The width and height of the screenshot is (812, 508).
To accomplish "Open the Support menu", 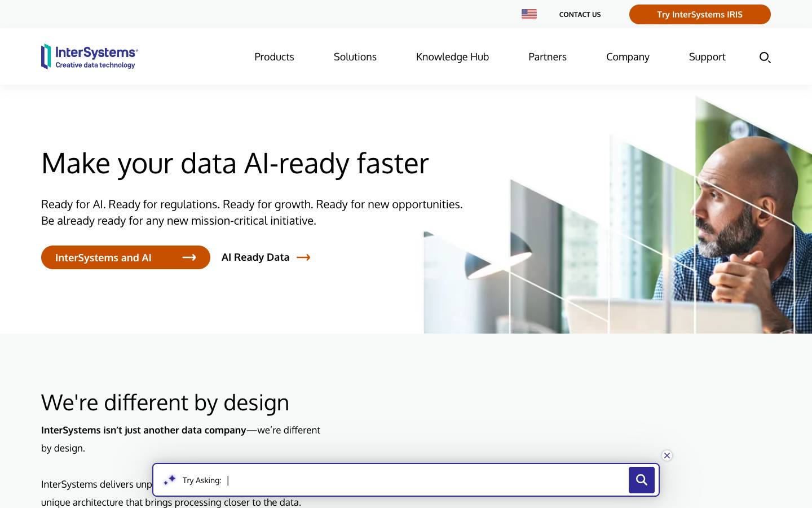I will pyautogui.click(x=707, y=57).
